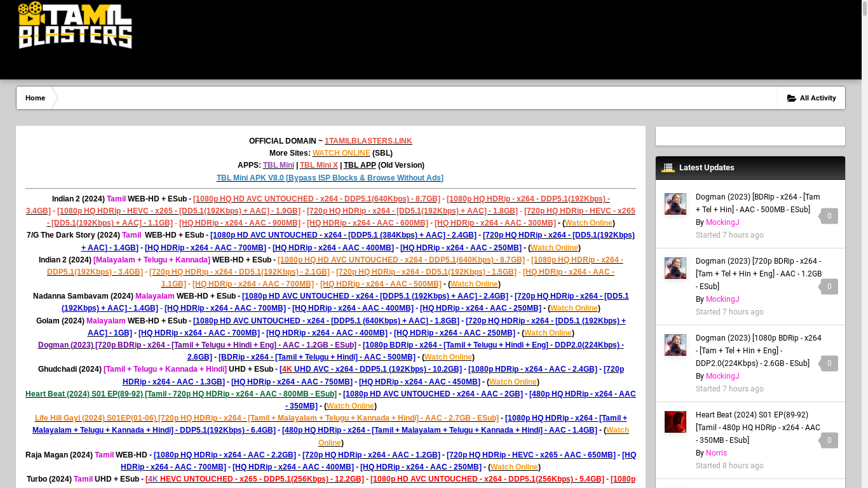Open Life Hill Gayi S01EP(01-06) 2.7GB link
This screenshot has width=868, height=488.
click(x=267, y=418)
